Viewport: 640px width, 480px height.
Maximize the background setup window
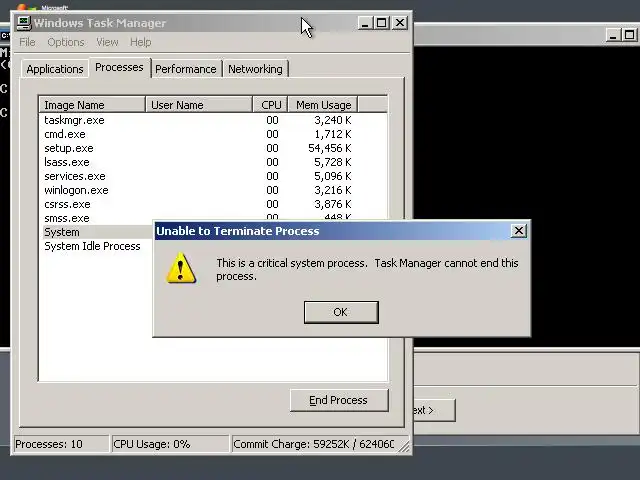pyautogui.click(x=629, y=35)
